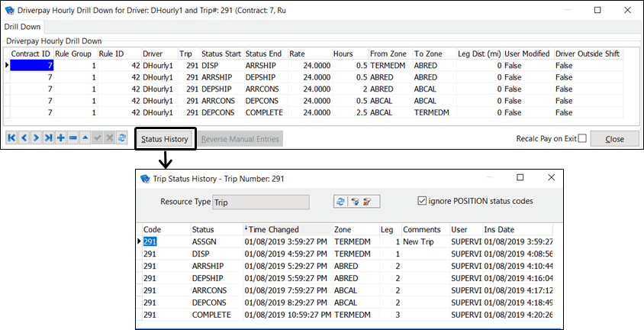Click the filter icon in status history
Viewport: 644px width, 330px height.
pos(356,202)
